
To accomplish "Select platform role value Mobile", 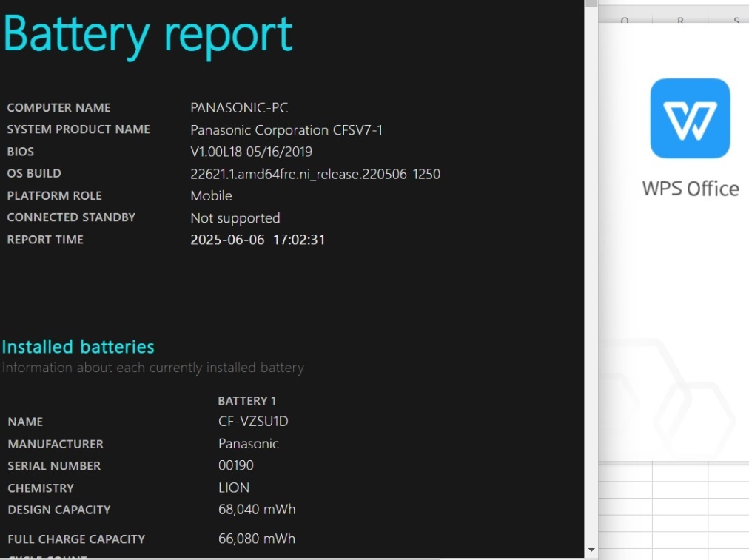I will tap(211, 196).
